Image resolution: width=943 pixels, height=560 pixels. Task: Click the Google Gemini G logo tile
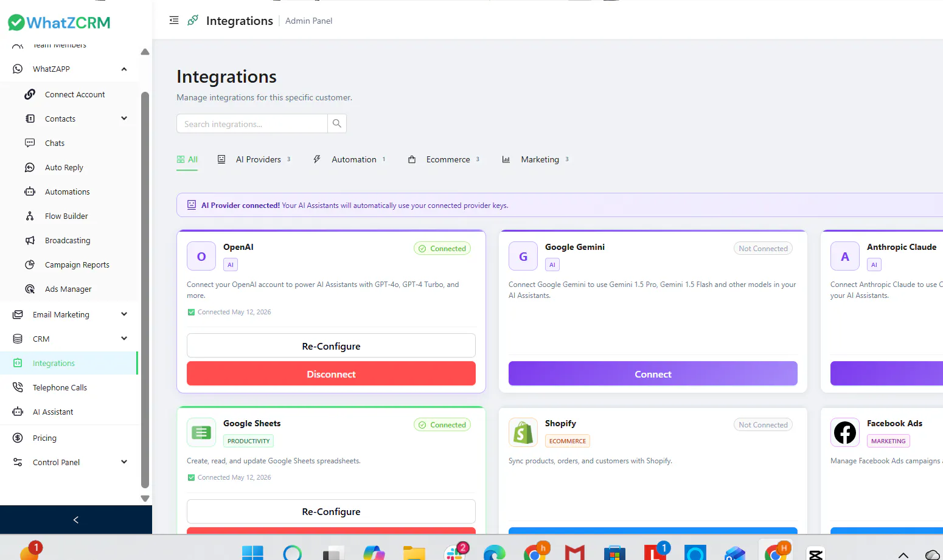(x=523, y=256)
